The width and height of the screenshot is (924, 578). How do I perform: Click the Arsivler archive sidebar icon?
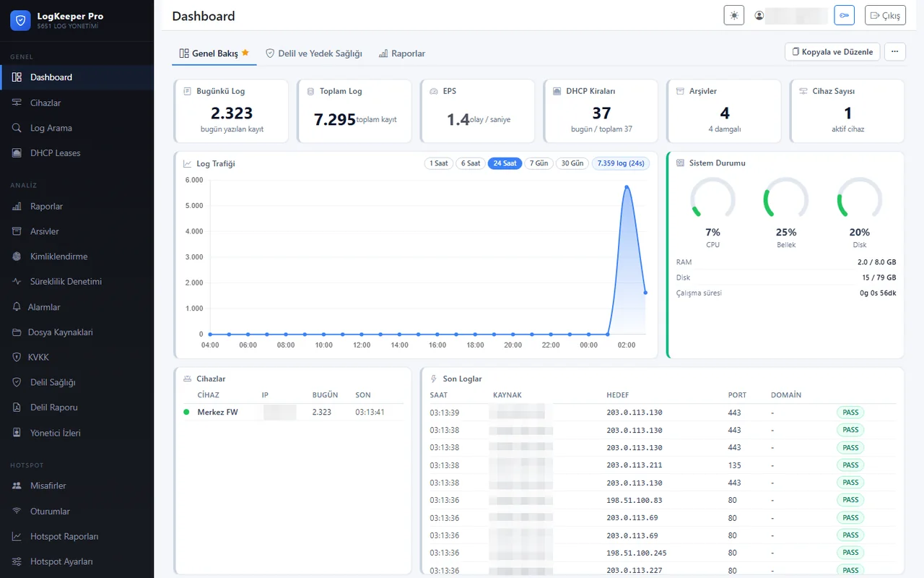tap(17, 231)
